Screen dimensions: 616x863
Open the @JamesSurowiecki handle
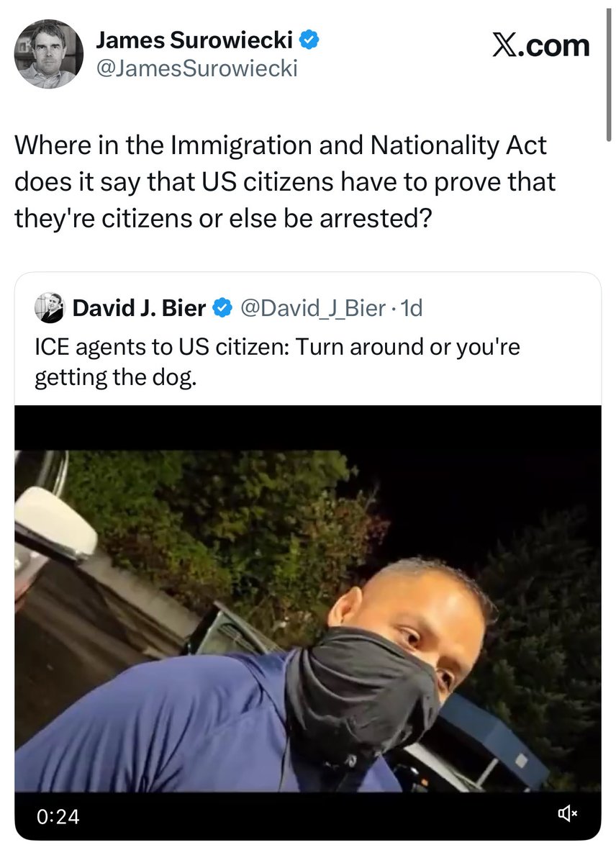(x=196, y=68)
